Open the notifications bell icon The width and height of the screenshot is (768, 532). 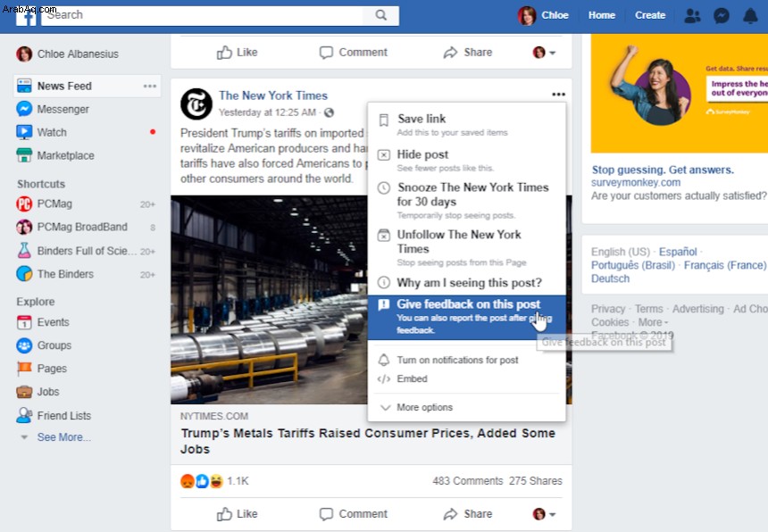point(750,16)
